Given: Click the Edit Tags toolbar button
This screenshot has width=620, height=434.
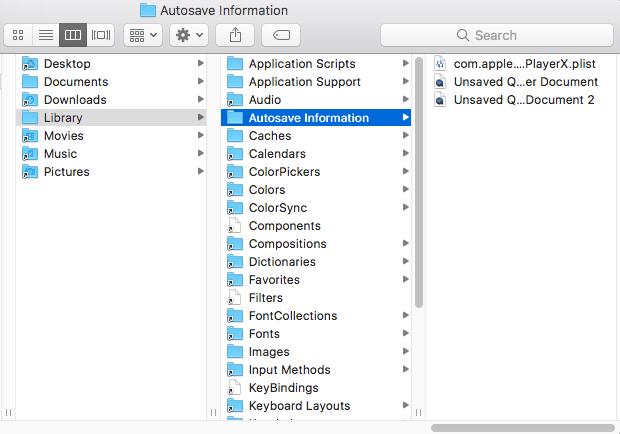Looking at the screenshot, I should (x=281, y=35).
